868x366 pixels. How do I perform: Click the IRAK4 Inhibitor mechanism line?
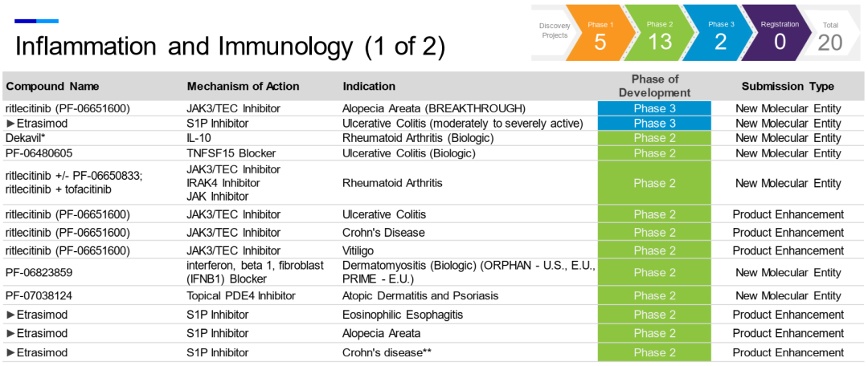coord(223,182)
